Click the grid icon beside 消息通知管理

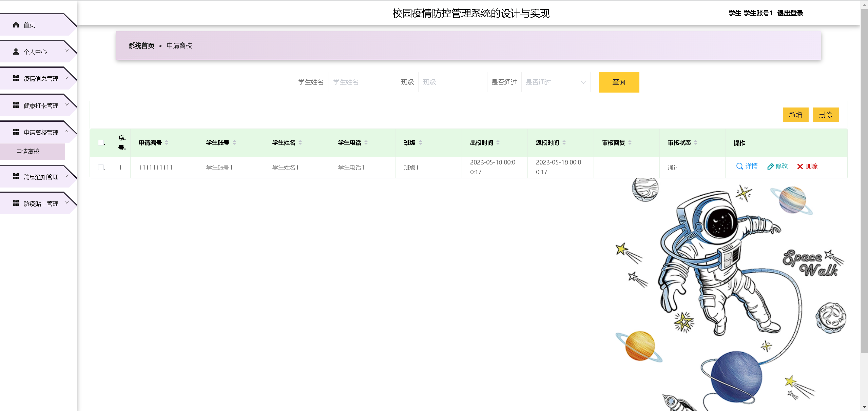click(16, 176)
